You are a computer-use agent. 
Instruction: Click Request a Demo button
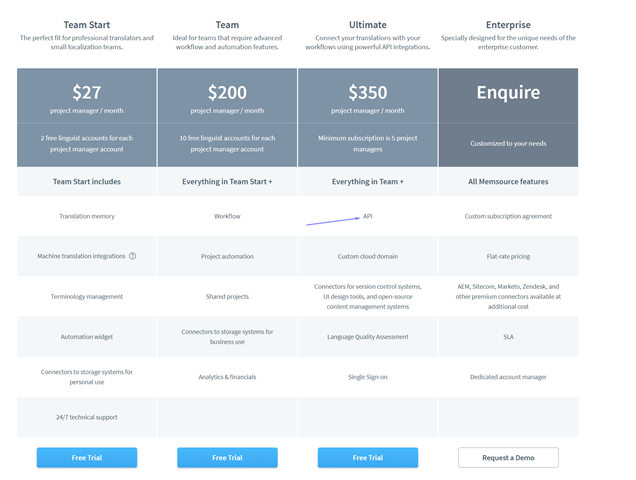tap(508, 457)
